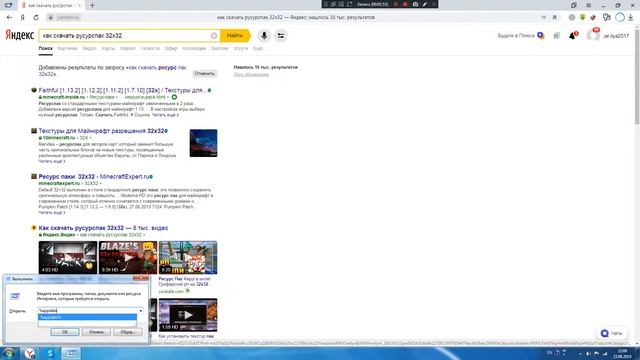The image size is (640, 360).
Task: Open Yandex home via the Я toolbar icon
Action: click(x=22, y=18)
